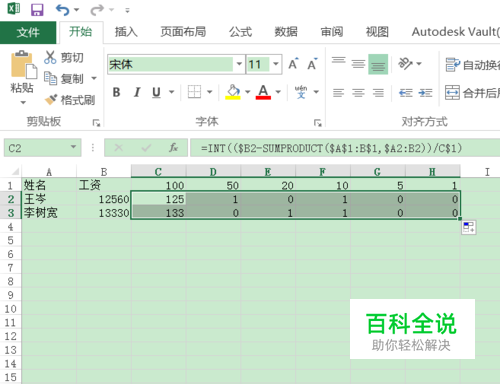Open the Name Box dropdown arrow
This screenshot has height=384, width=500.
coord(74,147)
